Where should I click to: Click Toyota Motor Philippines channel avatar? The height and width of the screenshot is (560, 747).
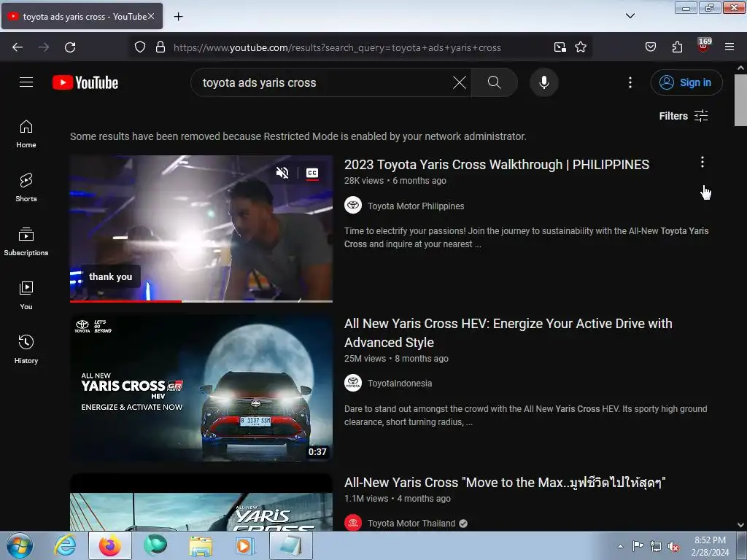(353, 205)
